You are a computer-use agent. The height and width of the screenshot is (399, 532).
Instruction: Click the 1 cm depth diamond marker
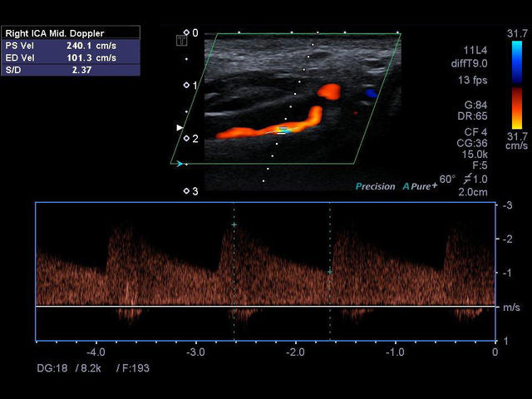(186, 86)
